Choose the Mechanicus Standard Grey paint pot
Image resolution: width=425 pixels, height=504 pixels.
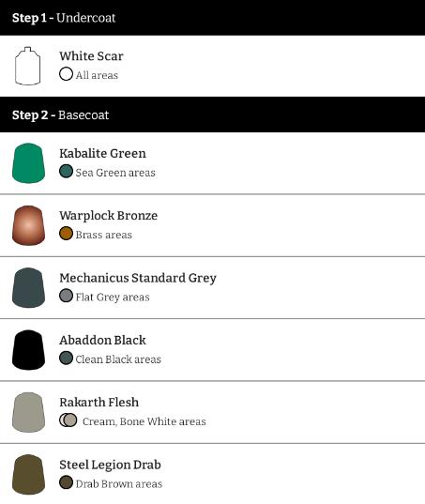(28, 288)
